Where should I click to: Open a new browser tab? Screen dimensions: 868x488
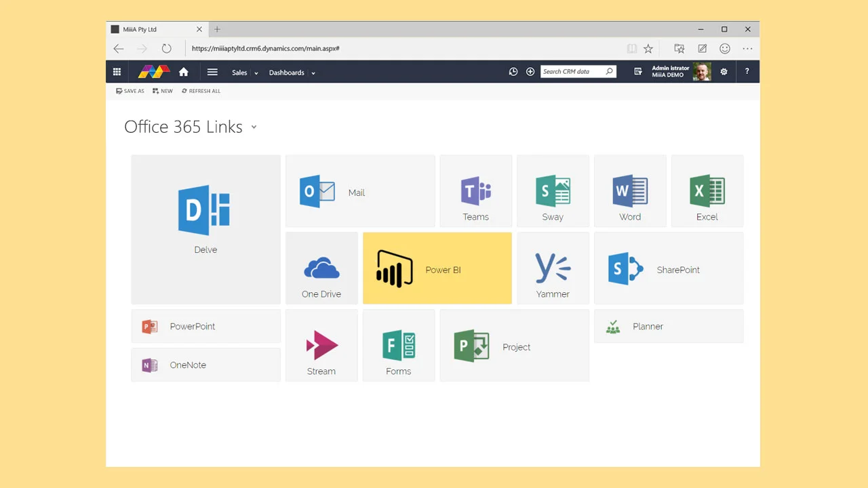(x=217, y=29)
